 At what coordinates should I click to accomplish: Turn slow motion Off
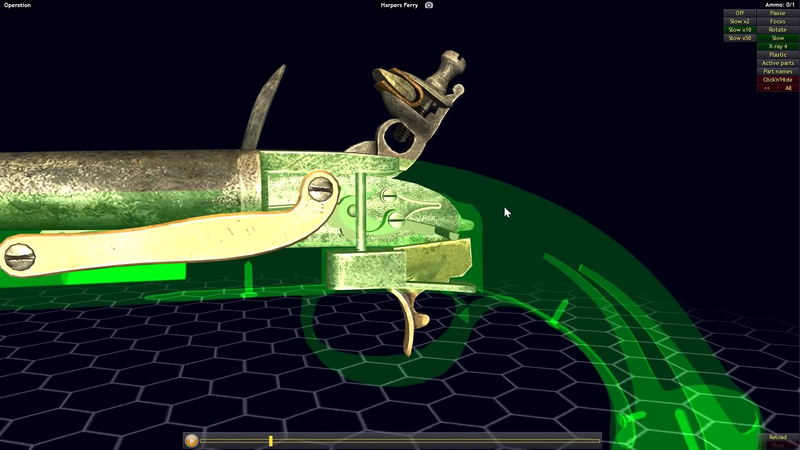[x=740, y=13]
